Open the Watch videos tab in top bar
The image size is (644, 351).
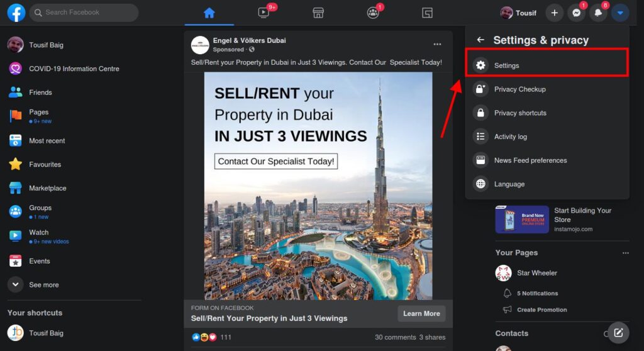coord(264,13)
